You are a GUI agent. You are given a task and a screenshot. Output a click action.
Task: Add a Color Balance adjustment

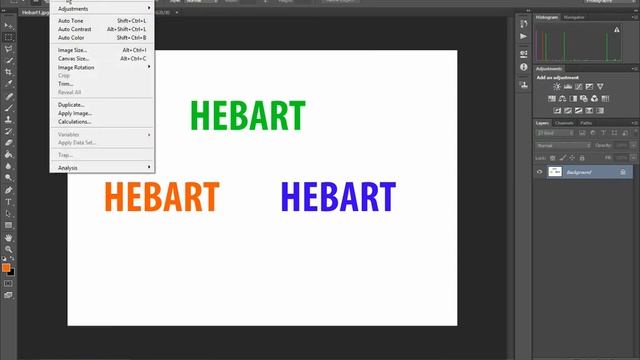(x=562, y=98)
